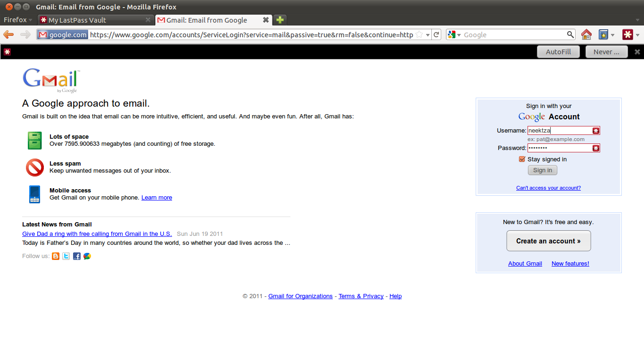This screenshot has height=351, width=644.
Task: Open the About Gmail link
Action: [525, 264]
